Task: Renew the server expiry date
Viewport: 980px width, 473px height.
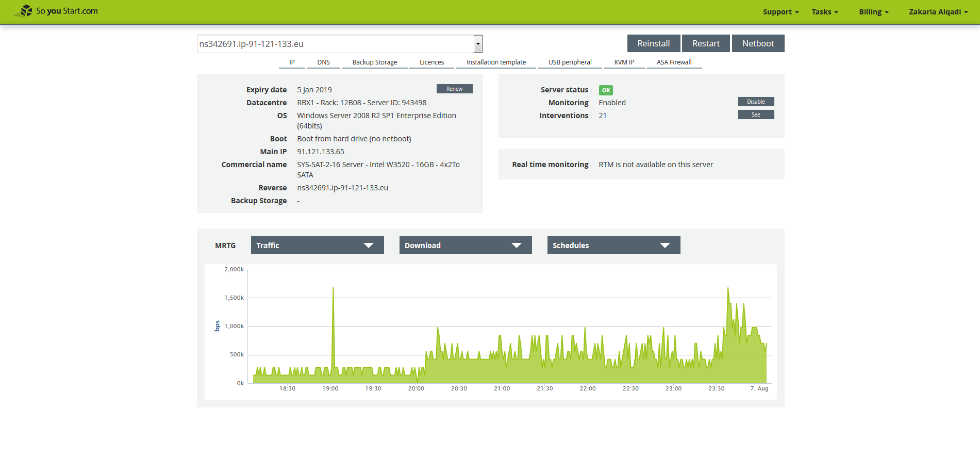Action: 454,89
